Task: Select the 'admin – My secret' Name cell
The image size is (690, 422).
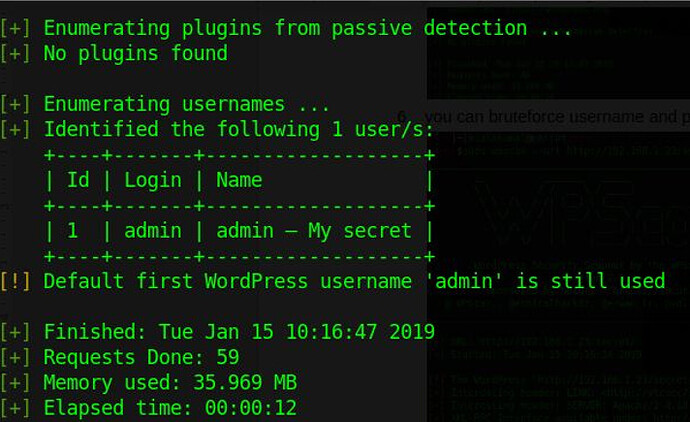Action: 314,231
